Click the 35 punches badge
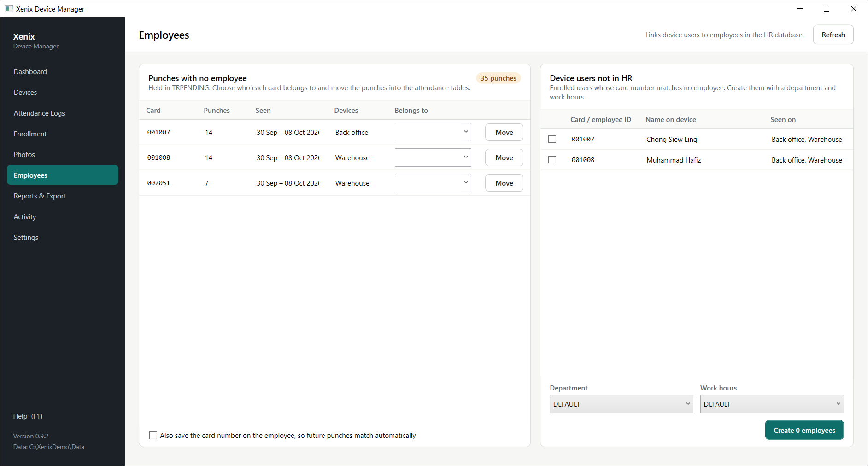The height and width of the screenshot is (466, 868). point(498,78)
